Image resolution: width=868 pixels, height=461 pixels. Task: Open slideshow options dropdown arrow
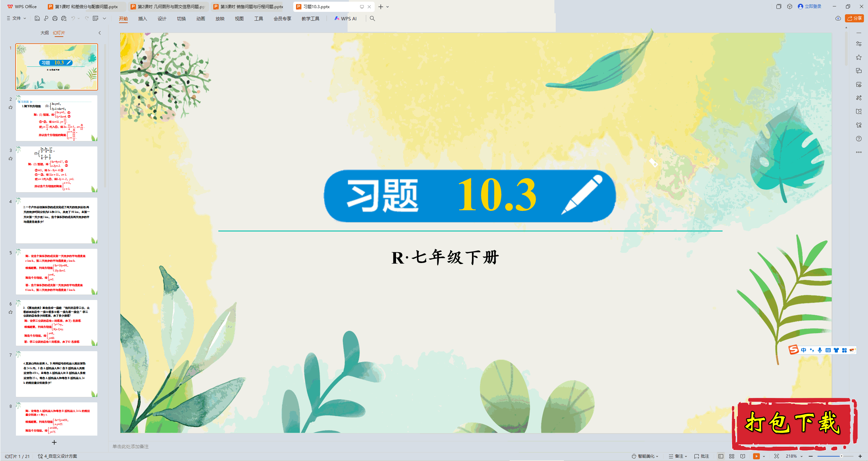click(764, 456)
